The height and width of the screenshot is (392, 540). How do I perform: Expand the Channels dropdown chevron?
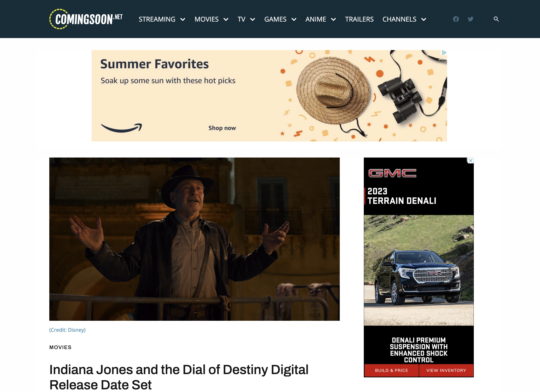[x=423, y=20]
